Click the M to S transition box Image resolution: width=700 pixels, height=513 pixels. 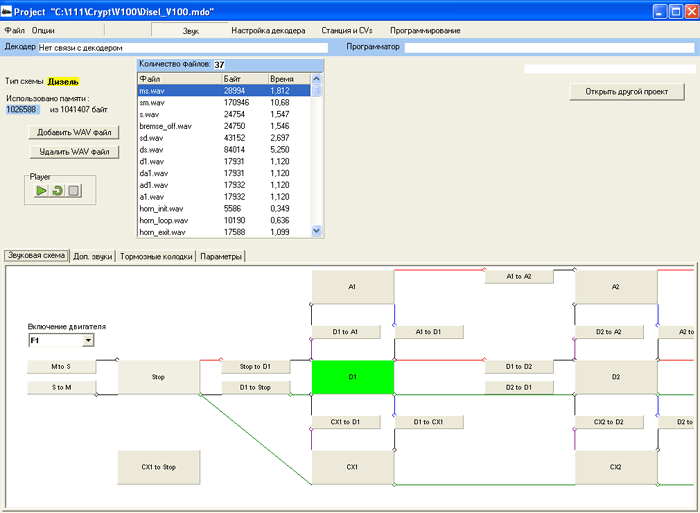62,367
